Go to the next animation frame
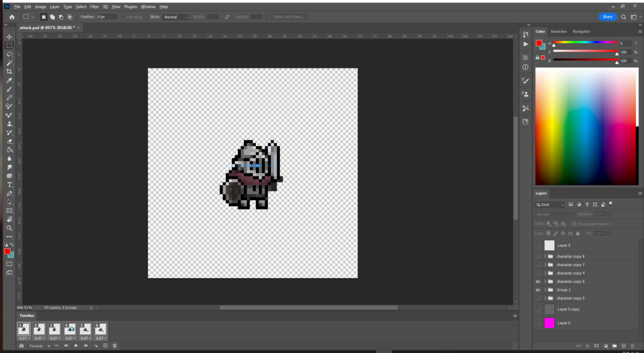Image resolution: width=644 pixels, height=353 pixels. (86, 345)
